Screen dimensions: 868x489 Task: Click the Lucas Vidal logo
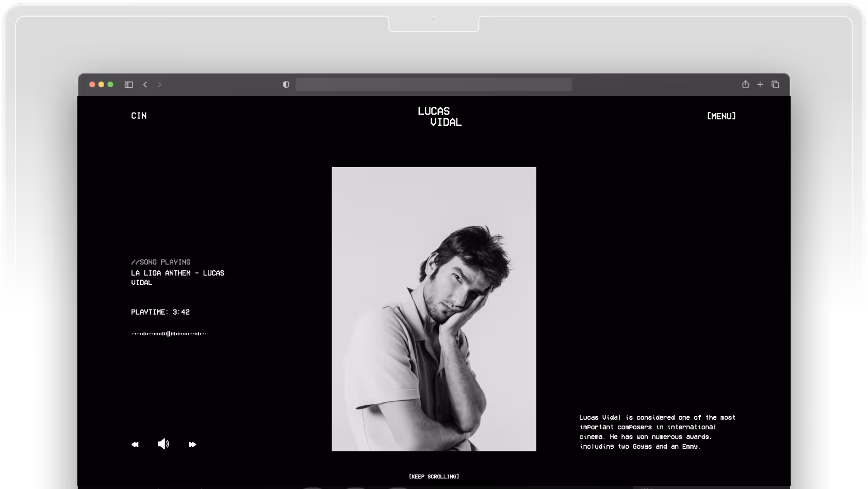[439, 117]
